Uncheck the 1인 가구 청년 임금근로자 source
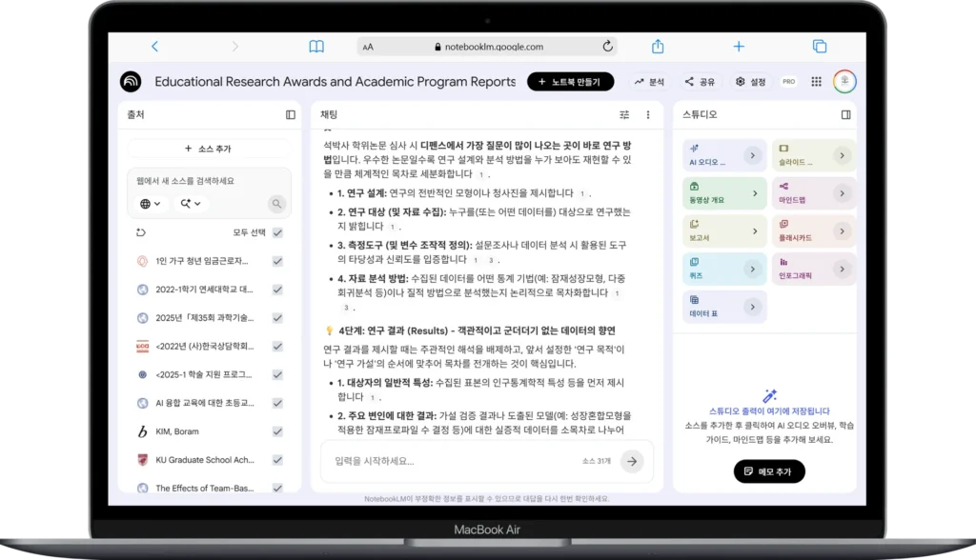The image size is (976, 560). [277, 261]
